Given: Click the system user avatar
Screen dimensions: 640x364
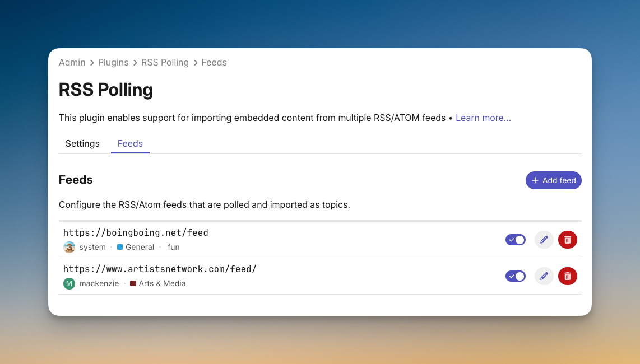Looking at the screenshot, I should coord(69,247).
